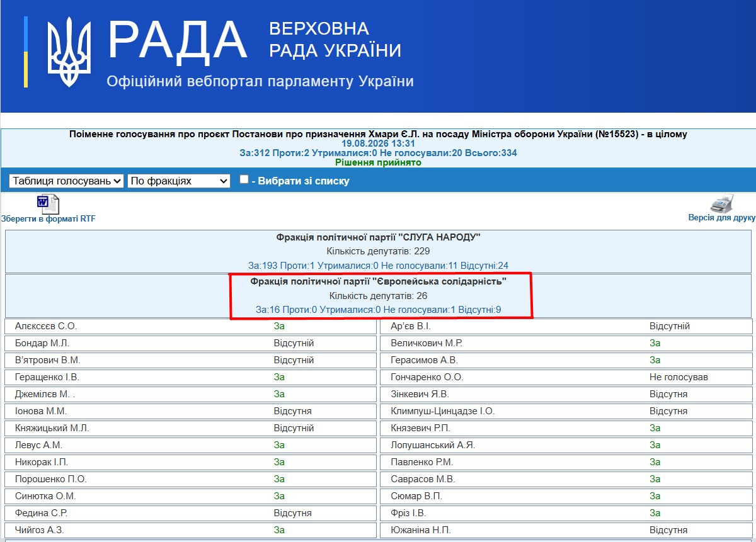Screen dimensions: 756x542
Task: Open the По фракціях dropdown
Action: click(179, 181)
